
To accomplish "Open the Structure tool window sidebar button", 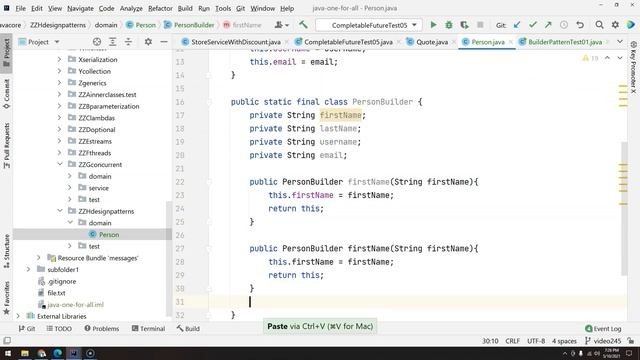I will pyautogui.click(x=7, y=251).
